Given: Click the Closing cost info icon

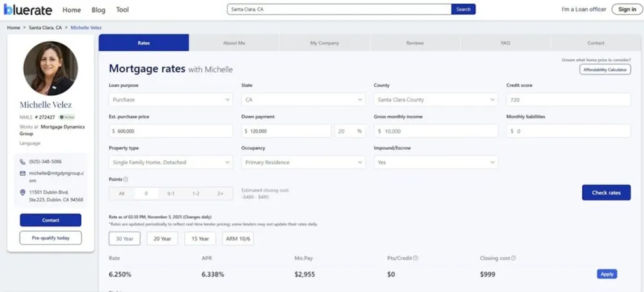Looking at the screenshot, I should click(x=513, y=258).
